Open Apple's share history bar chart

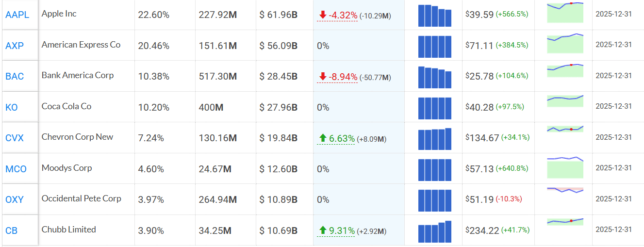434,16
